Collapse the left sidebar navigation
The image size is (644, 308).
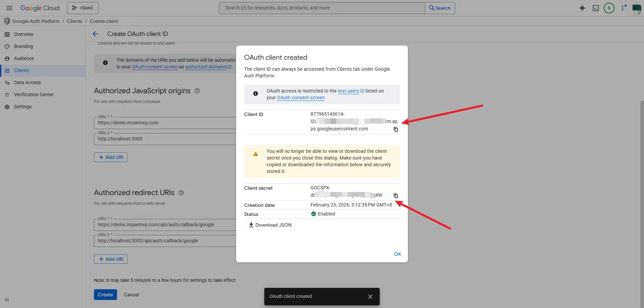[7, 300]
